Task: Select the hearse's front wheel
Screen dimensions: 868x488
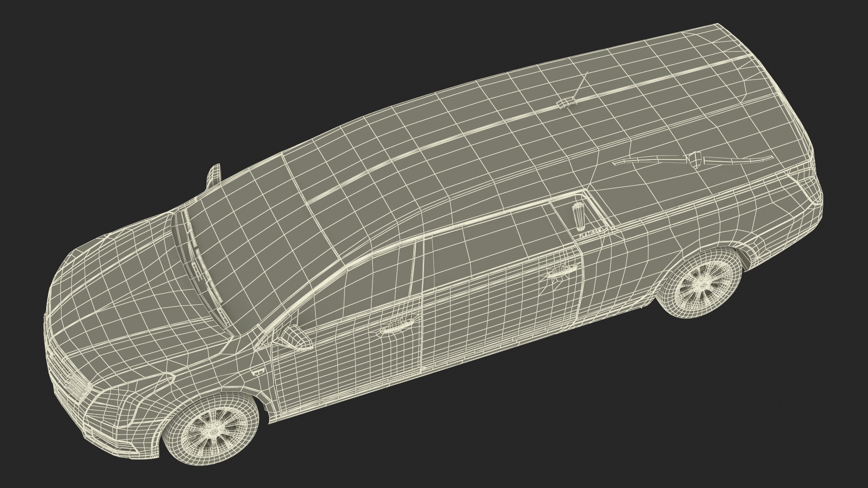Action: (211, 428)
